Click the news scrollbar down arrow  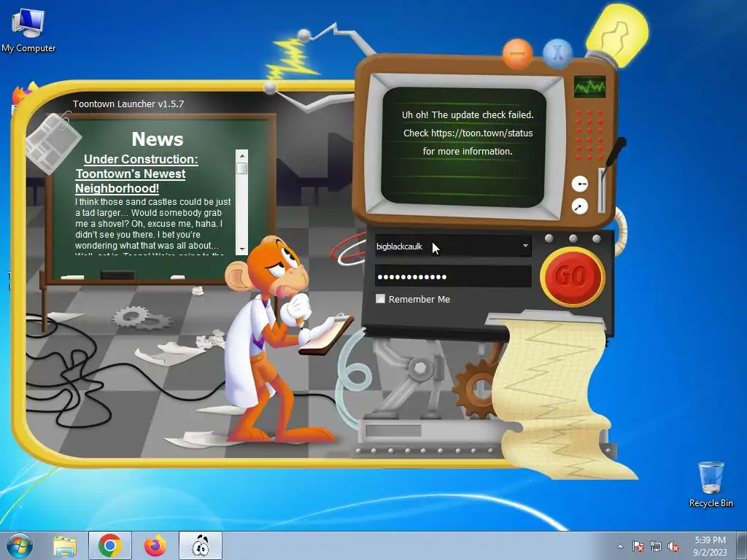click(x=242, y=249)
